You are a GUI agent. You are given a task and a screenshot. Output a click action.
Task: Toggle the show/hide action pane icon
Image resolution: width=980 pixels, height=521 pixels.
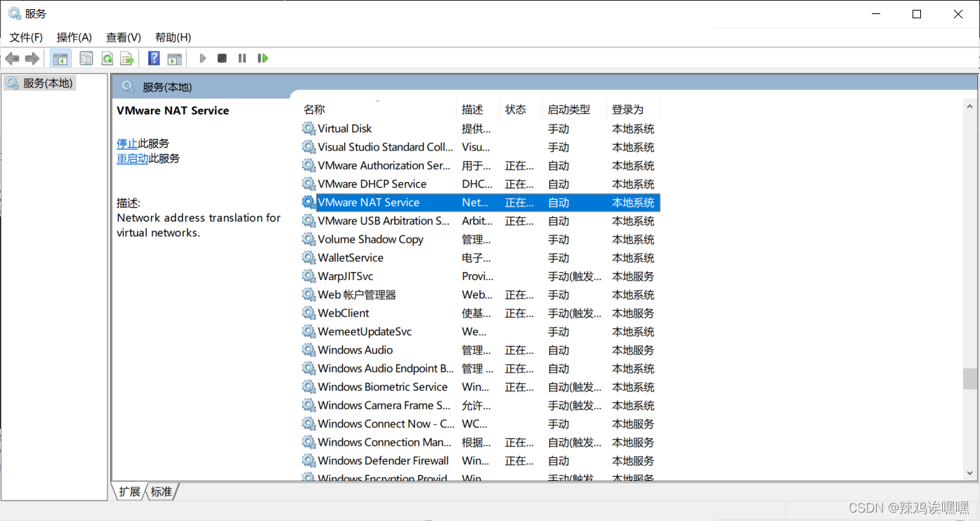coord(174,58)
